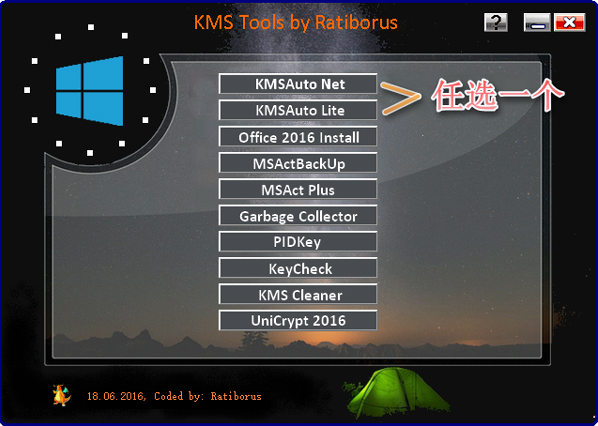The image size is (598, 426).
Task: Open Office 2016 Install
Action: pyautogui.click(x=298, y=137)
